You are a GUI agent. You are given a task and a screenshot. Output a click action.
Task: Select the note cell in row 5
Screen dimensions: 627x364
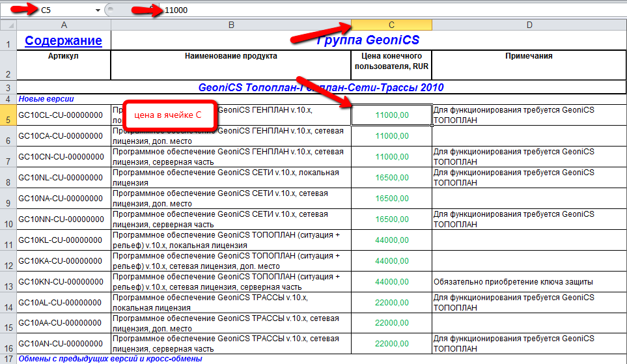[529, 115]
